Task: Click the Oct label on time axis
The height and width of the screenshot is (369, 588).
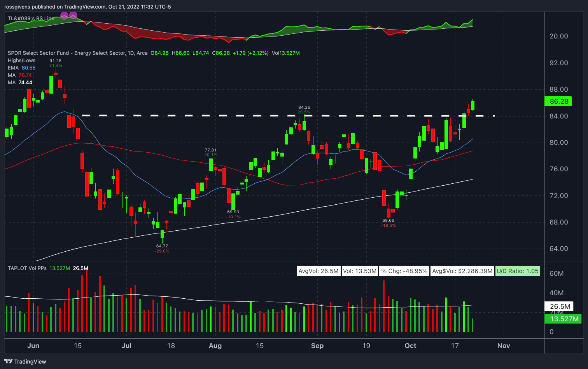Action: [x=410, y=346]
